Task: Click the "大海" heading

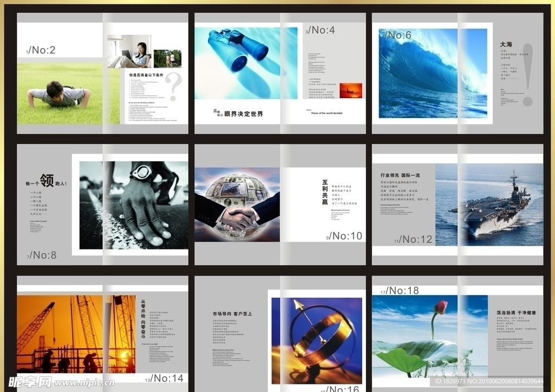Action: click(506, 44)
